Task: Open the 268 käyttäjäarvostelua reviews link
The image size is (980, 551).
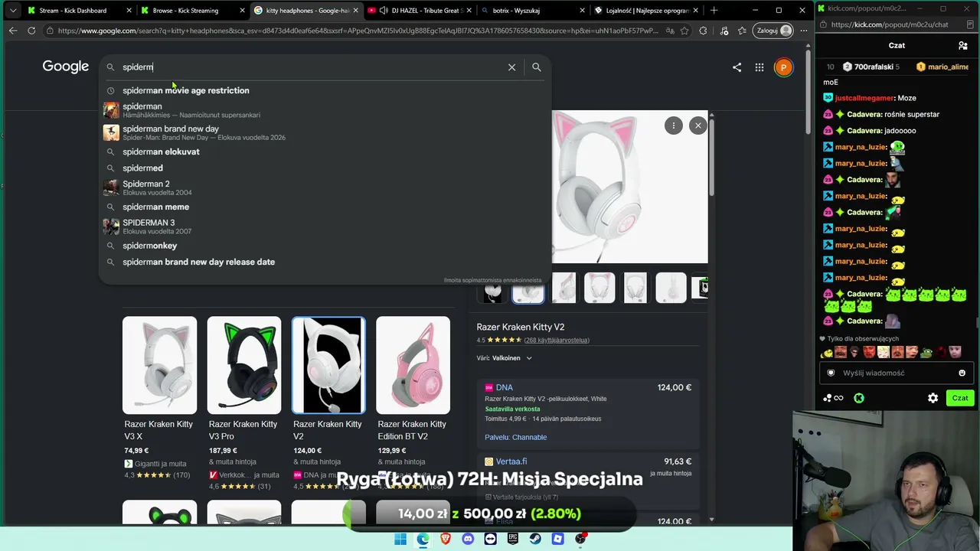Action: 557,340
